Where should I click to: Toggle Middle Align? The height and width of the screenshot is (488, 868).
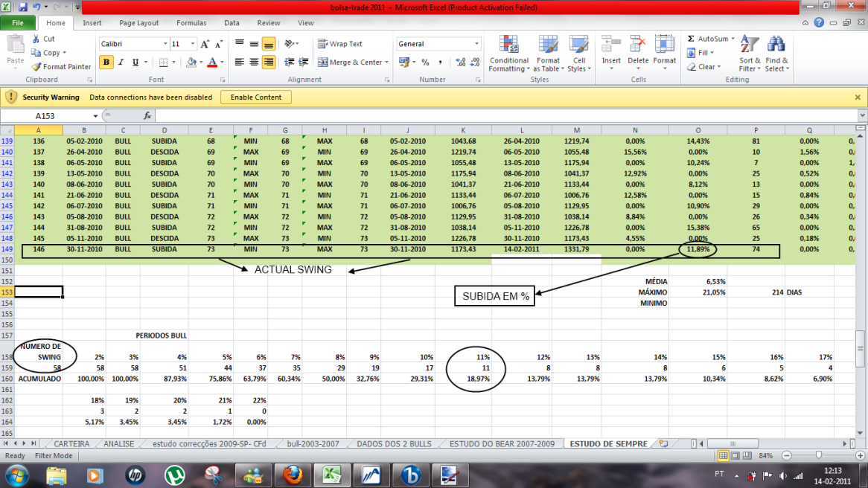click(x=254, y=44)
